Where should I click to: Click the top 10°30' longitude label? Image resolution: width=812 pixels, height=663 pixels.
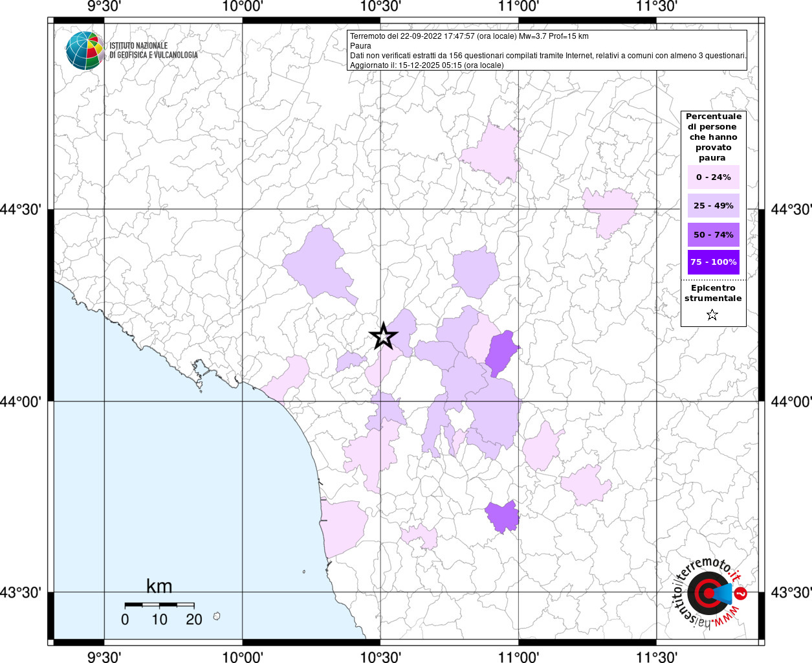pyautogui.click(x=380, y=6)
